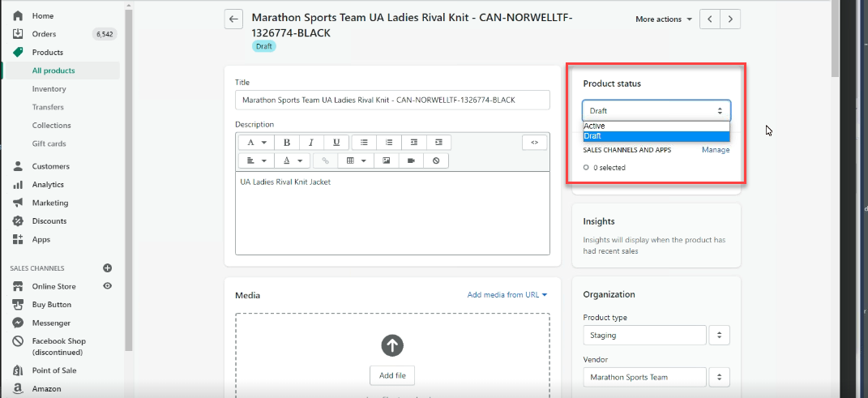Select Draft in status dropdown list
868x398 pixels.
click(x=656, y=135)
